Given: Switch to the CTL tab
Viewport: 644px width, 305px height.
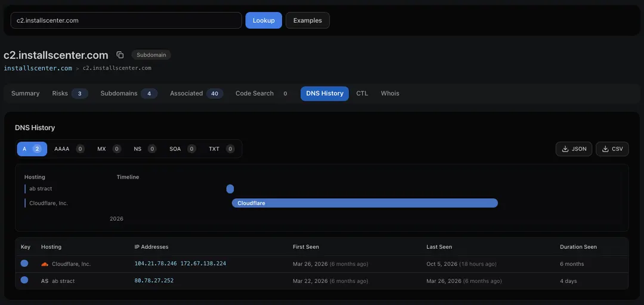Looking at the screenshot, I should (362, 93).
